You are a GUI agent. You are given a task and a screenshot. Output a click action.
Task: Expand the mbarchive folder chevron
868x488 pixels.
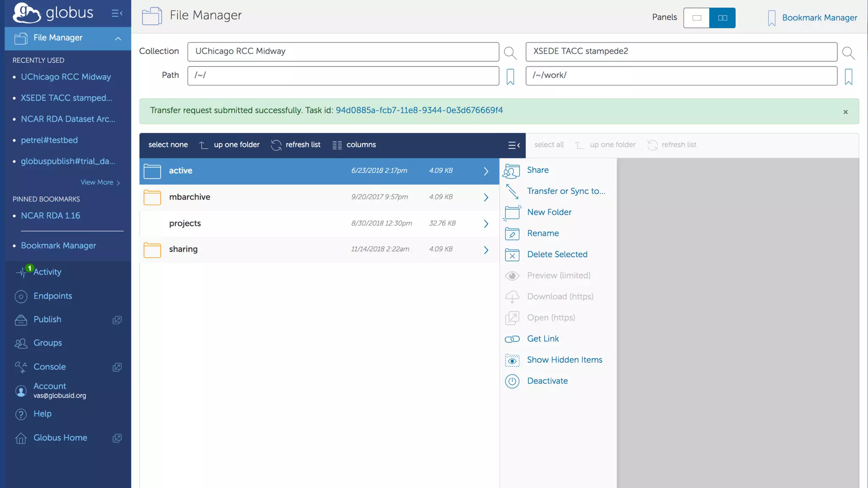[x=486, y=197]
